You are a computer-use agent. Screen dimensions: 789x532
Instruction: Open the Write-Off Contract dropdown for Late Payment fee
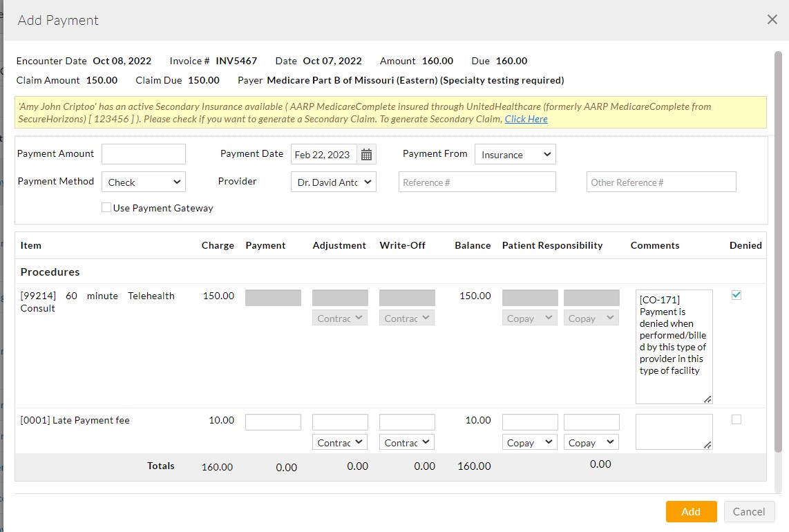407,441
